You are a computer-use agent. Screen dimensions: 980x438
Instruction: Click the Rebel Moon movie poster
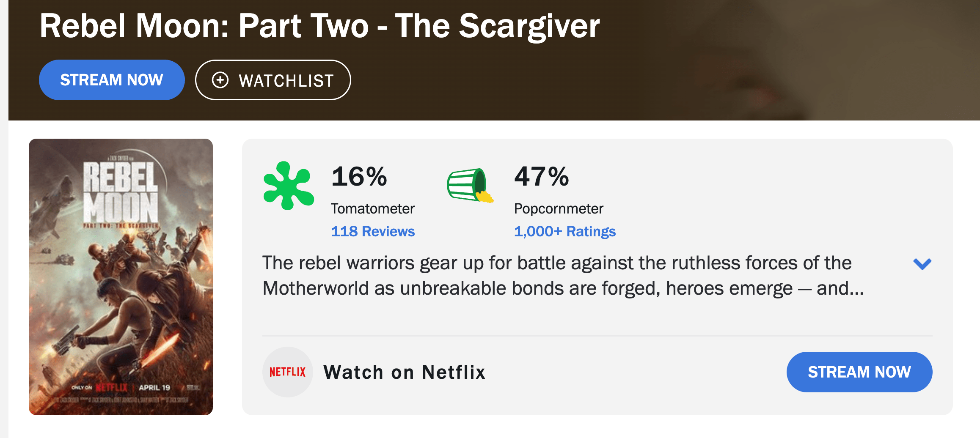click(x=121, y=276)
